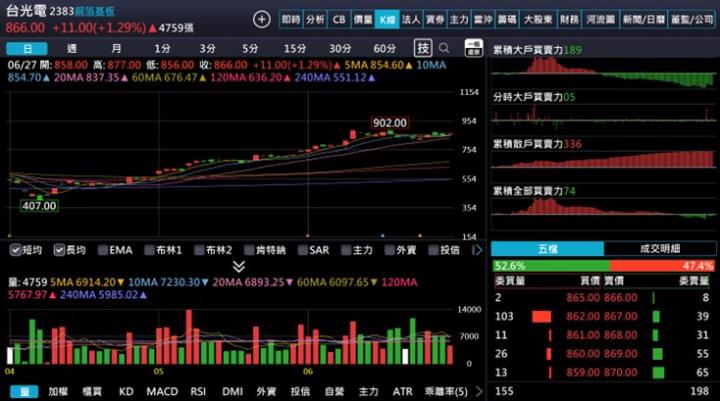Toggle the overlay 外資 checkbox
The width and height of the screenshot is (720, 401).
point(389,250)
